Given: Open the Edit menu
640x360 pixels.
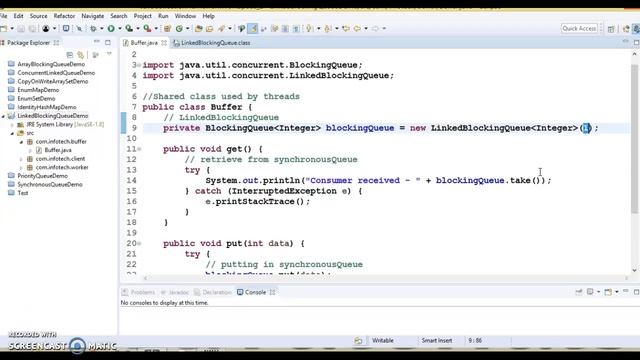Looking at the screenshot, I should click(18, 16).
